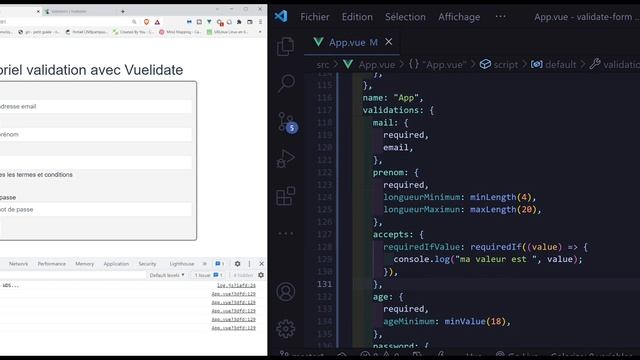Open the Sélection menu
The image size is (640, 360).
pyautogui.click(x=405, y=17)
